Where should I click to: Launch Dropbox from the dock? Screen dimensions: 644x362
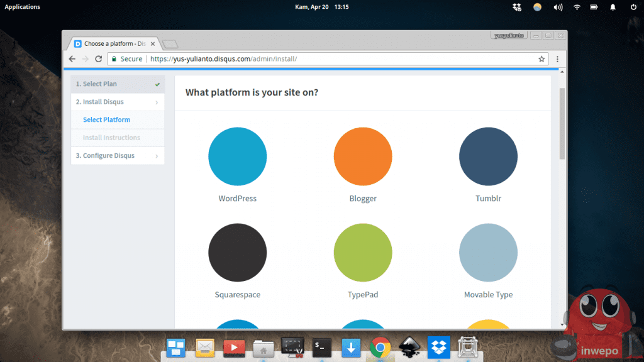tap(438, 347)
